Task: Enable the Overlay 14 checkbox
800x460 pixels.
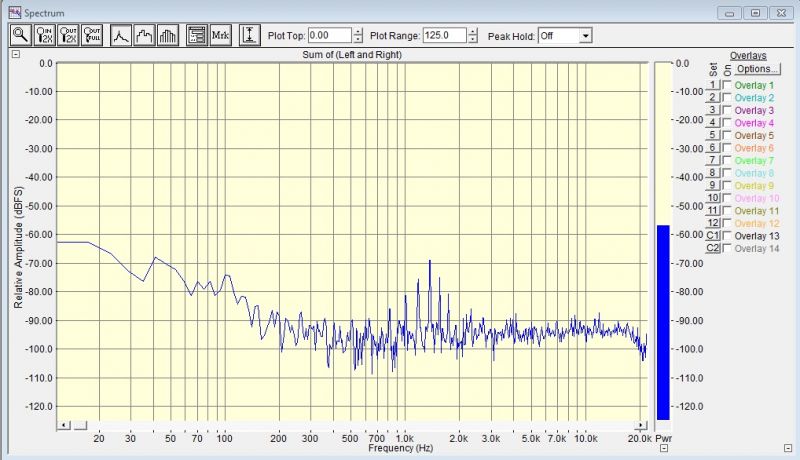Action: point(727,248)
